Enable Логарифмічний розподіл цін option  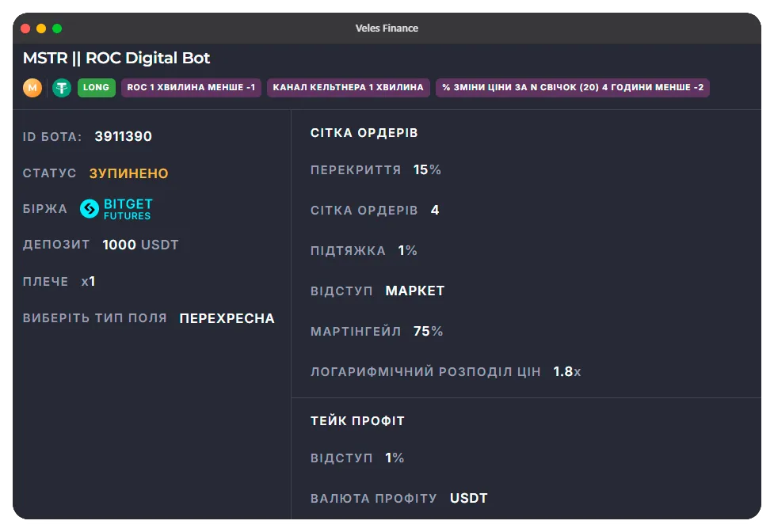coord(444,370)
